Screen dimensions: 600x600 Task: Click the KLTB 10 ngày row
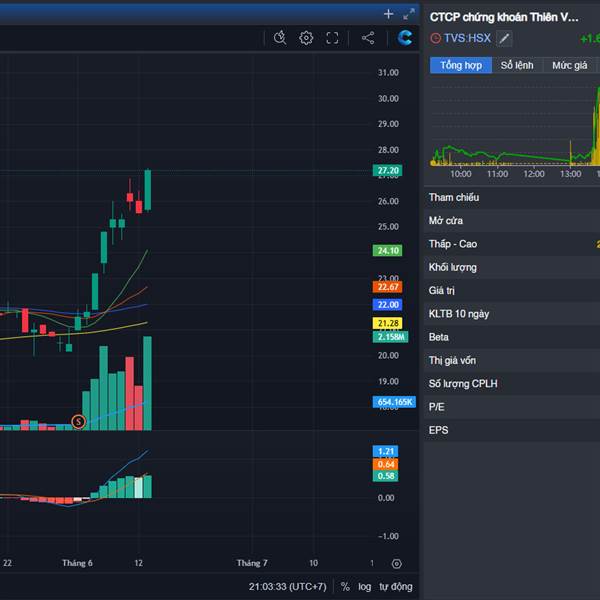tap(512, 314)
